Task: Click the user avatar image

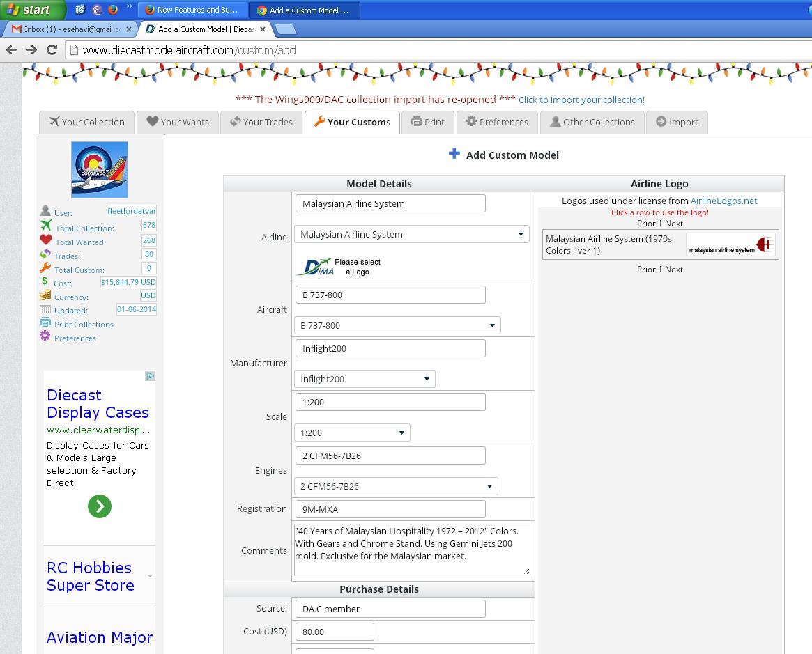Action: (x=100, y=170)
